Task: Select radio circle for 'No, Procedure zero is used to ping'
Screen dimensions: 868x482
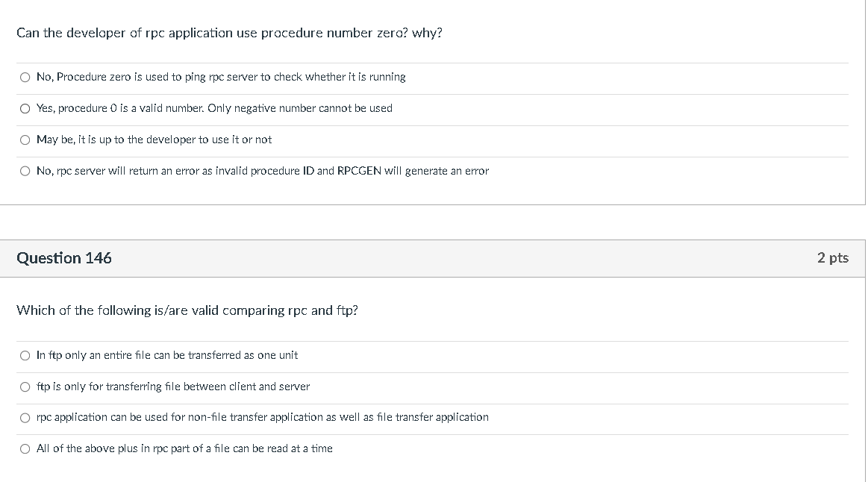Action: coord(25,78)
